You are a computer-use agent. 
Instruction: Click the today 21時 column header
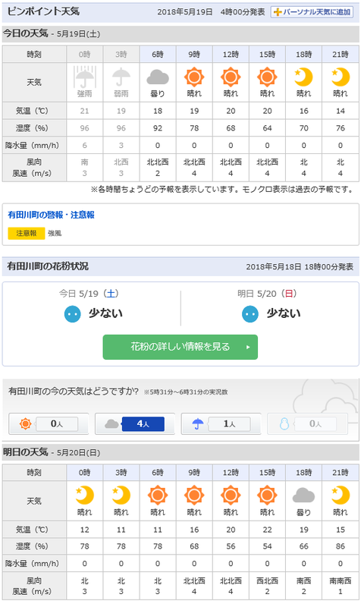pyautogui.click(x=340, y=55)
